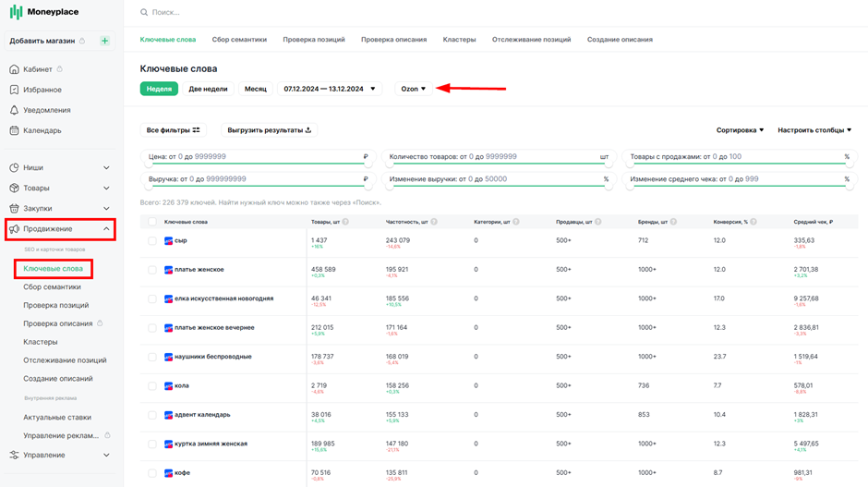Open Создание описаний sidebar item
Screen dimensions: 868x487
(58, 378)
